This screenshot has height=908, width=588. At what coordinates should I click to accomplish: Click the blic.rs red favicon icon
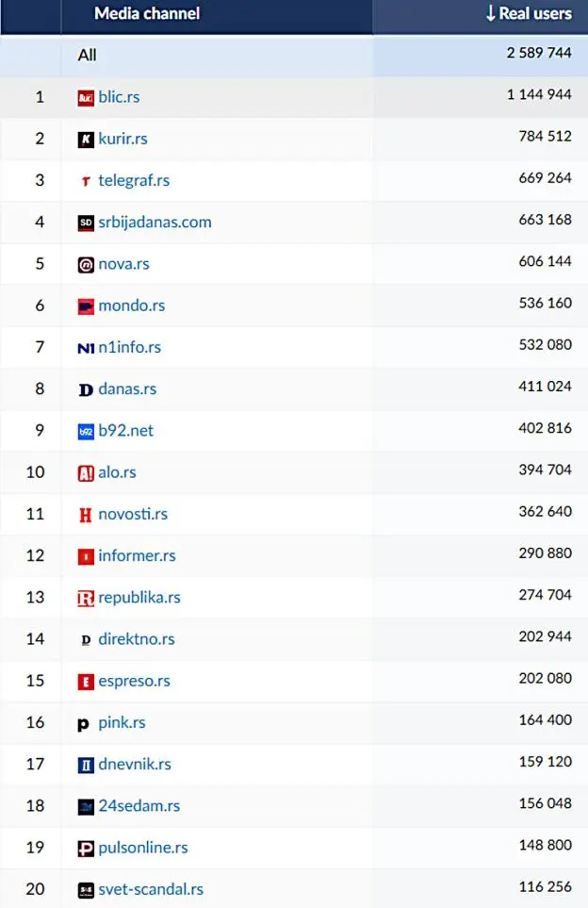point(86,98)
